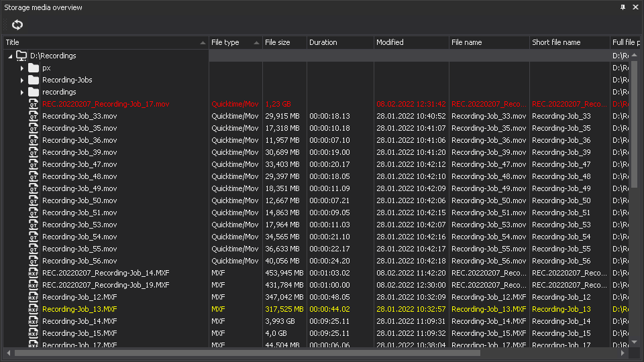
Task: Click the MXF icon of Recording-Job_14.MXF
Action: coord(34,321)
